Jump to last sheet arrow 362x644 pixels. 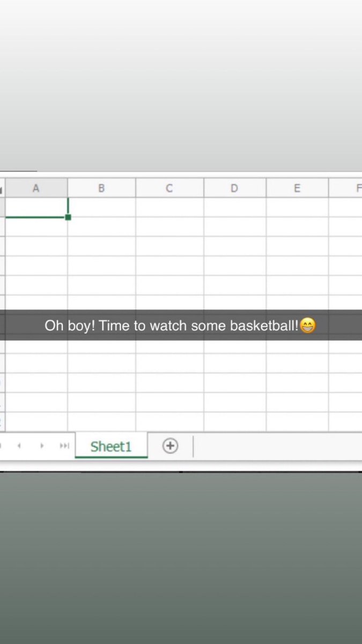64,446
